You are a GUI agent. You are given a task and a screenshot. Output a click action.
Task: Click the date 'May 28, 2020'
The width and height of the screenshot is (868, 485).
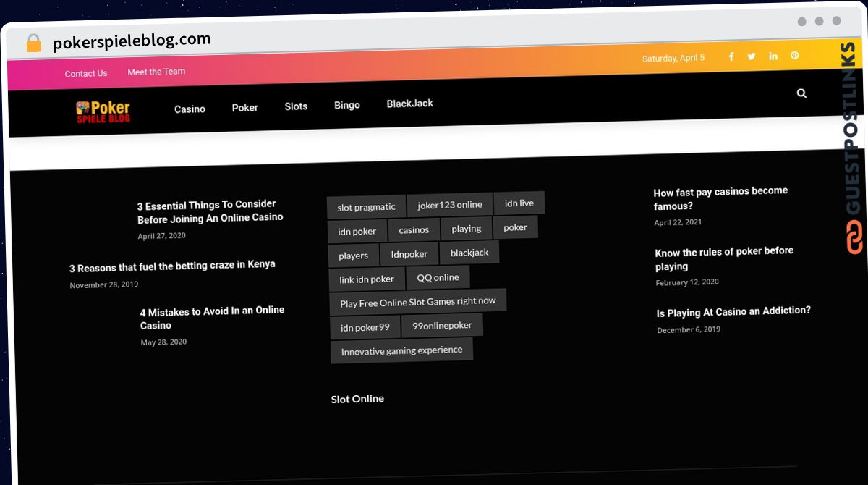[163, 342]
